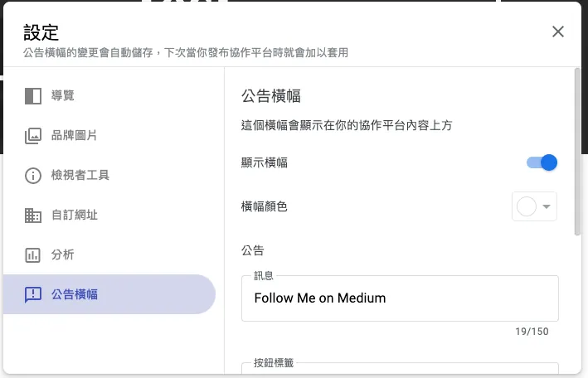
Task: Click the 訊息 field containing Follow Me on Medium
Action: (x=400, y=298)
